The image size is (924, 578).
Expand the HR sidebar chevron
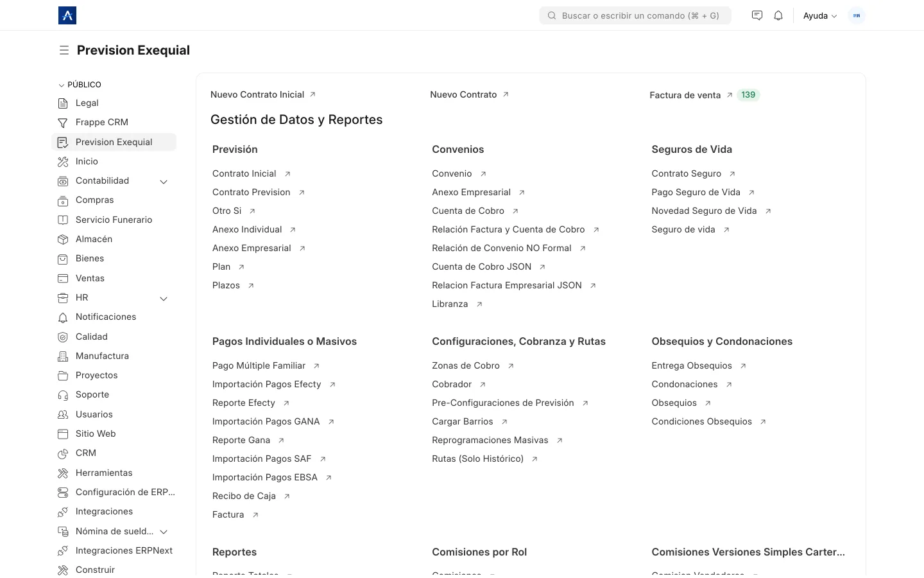pos(164,299)
